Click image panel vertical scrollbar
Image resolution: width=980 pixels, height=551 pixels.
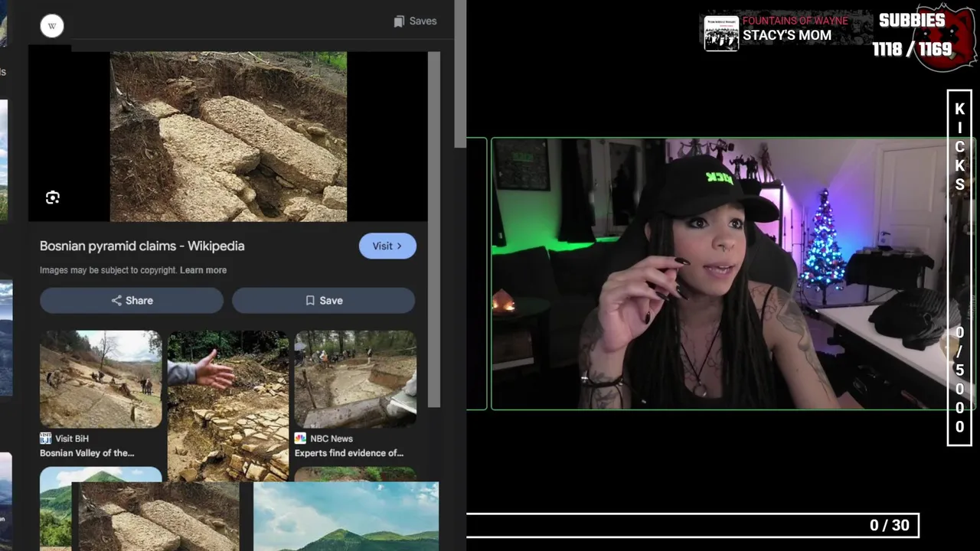tap(434, 230)
